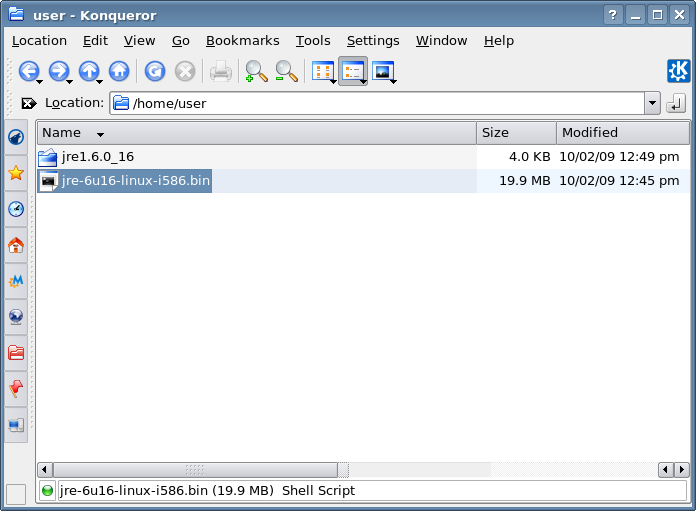This screenshot has height=511, width=696.
Task: Click the KDE gear logo icon
Action: 678,71
